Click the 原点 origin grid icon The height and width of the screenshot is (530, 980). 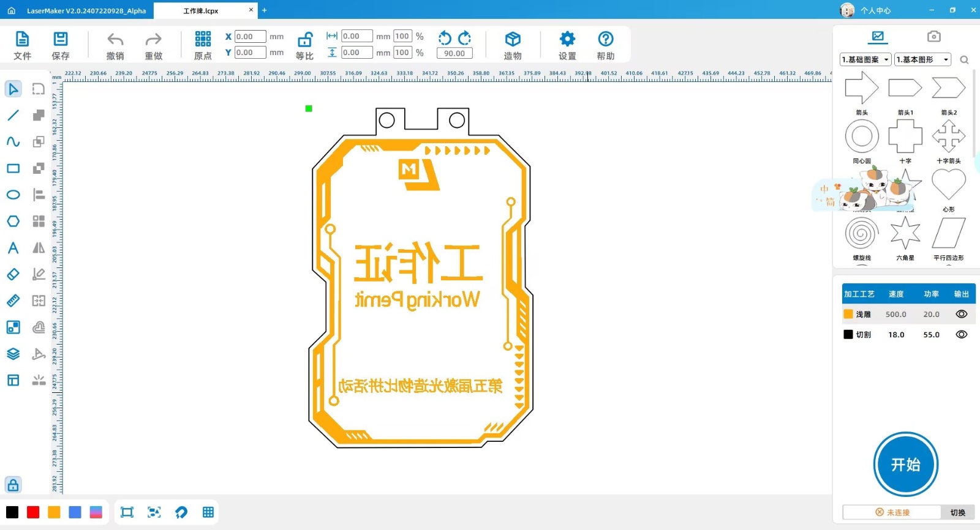203,40
